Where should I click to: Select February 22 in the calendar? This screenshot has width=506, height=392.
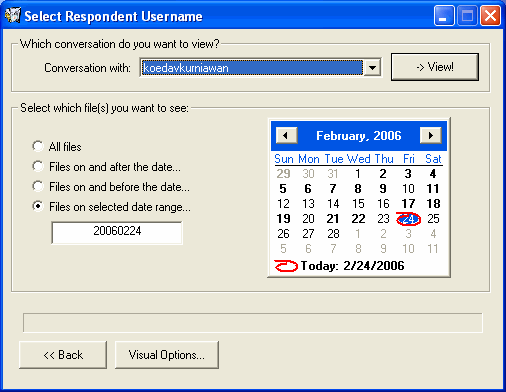click(x=358, y=219)
